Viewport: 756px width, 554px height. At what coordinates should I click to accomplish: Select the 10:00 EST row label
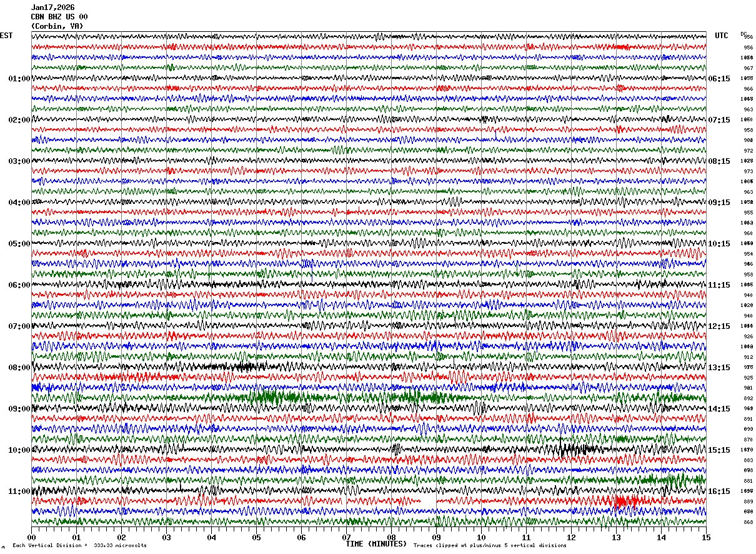[19, 450]
